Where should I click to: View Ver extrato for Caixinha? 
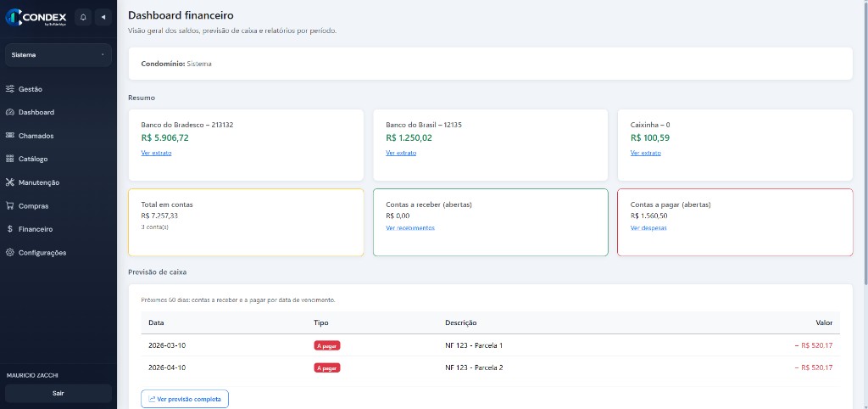[645, 153]
